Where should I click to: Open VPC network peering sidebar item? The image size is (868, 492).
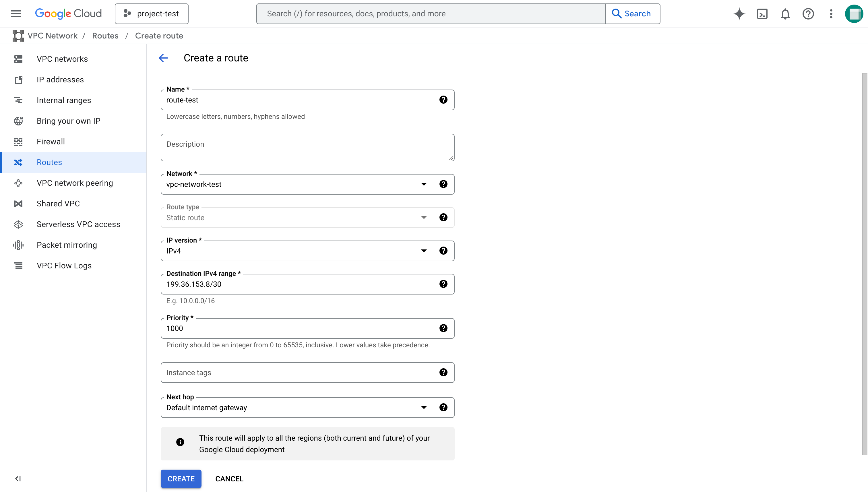point(75,183)
